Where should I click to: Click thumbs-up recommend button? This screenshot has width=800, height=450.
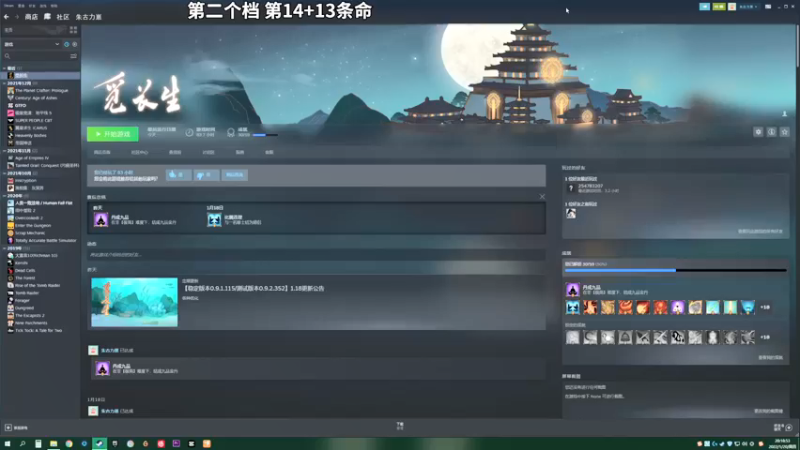coord(179,175)
